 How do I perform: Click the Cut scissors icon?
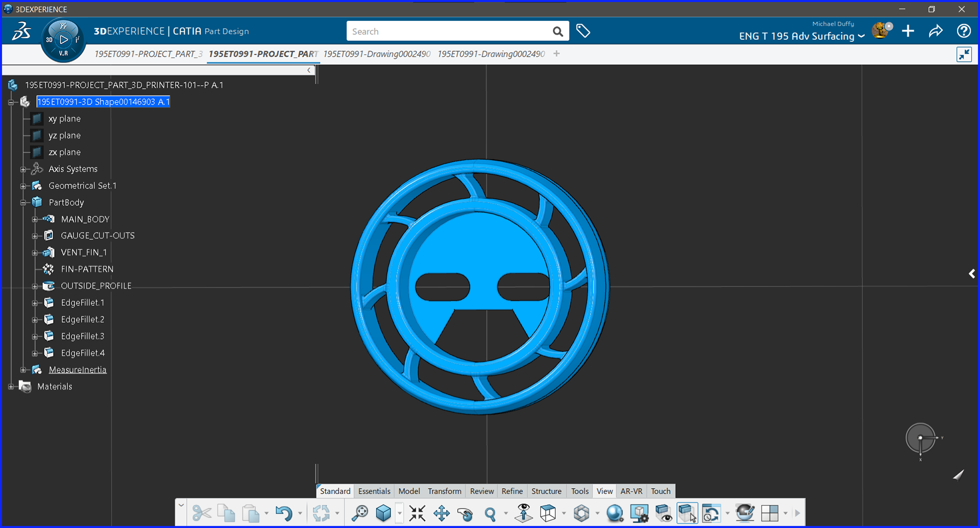pos(202,513)
